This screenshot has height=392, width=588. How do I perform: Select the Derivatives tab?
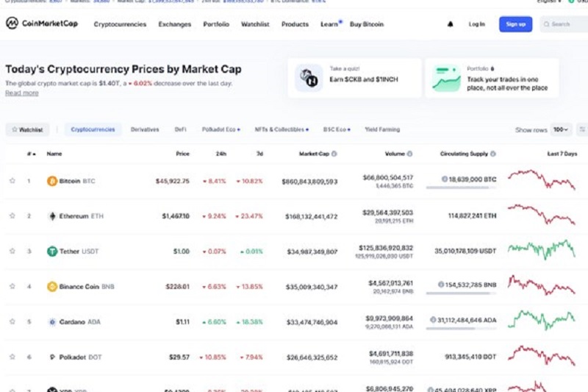point(145,129)
